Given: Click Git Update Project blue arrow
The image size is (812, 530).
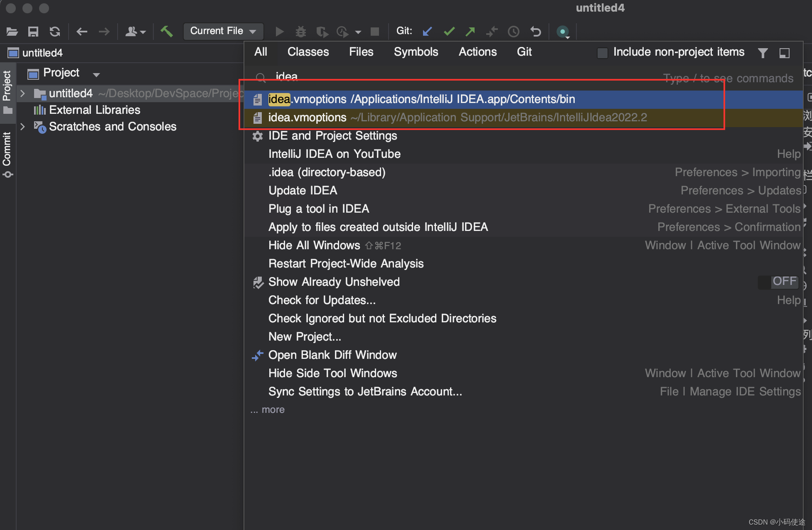Looking at the screenshot, I should (427, 31).
